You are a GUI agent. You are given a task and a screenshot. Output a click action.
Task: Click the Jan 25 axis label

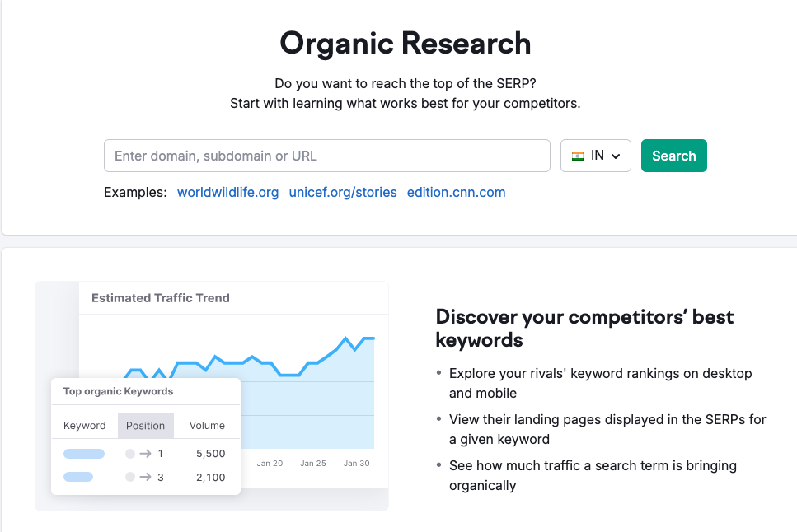[x=313, y=464]
